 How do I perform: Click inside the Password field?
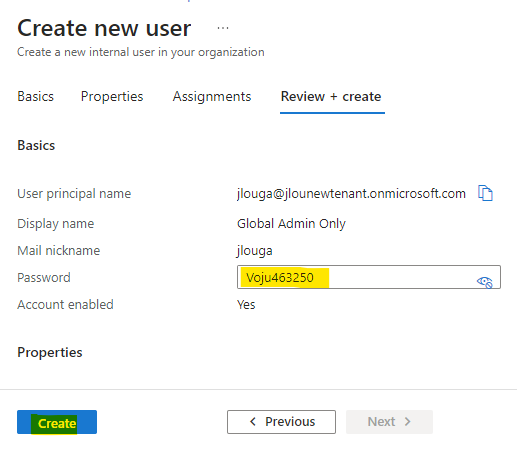click(369, 277)
